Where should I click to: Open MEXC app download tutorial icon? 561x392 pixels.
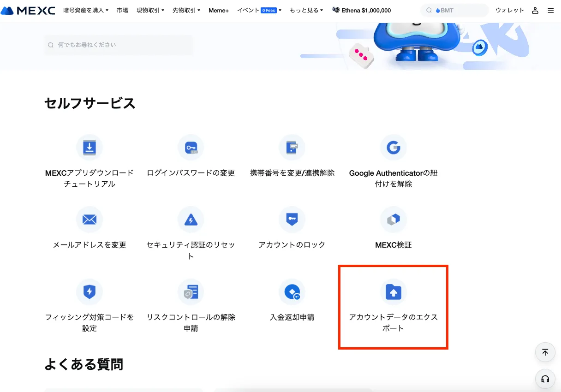coord(89,148)
